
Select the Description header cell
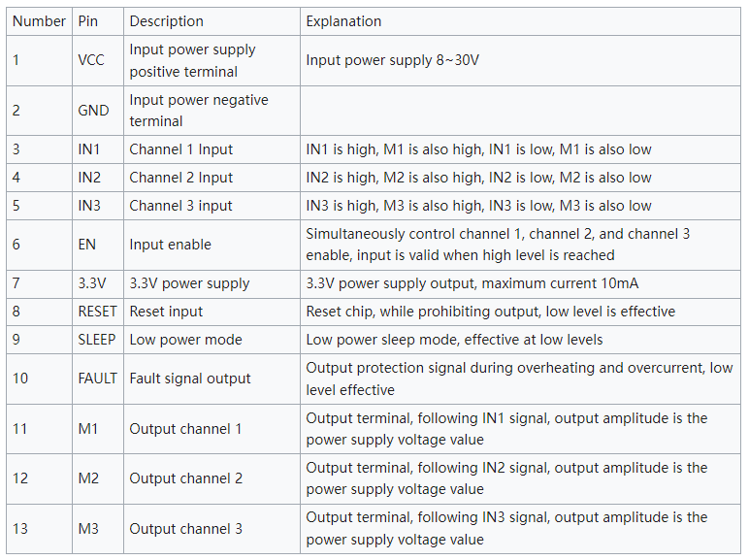click(212, 21)
